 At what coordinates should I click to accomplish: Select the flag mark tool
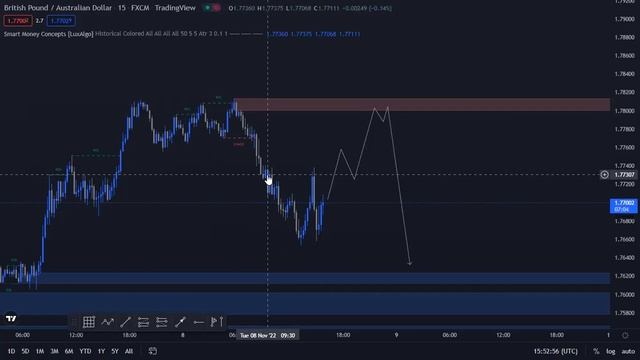point(213,322)
